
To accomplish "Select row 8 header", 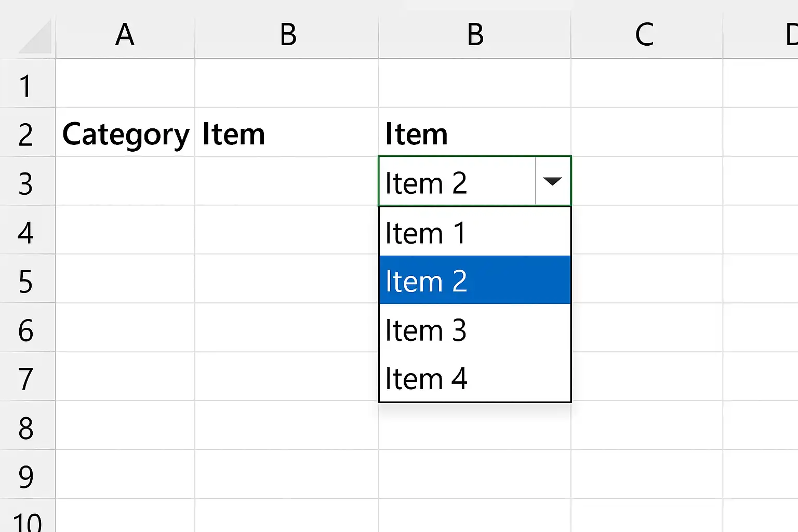I will (x=27, y=425).
